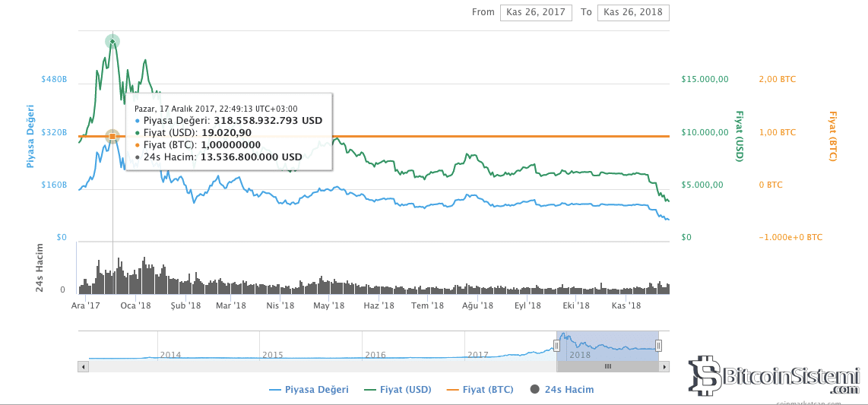Click the navigator scrollbar right arrow
This screenshot has width=868, height=405.
click(x=664, y=366)
